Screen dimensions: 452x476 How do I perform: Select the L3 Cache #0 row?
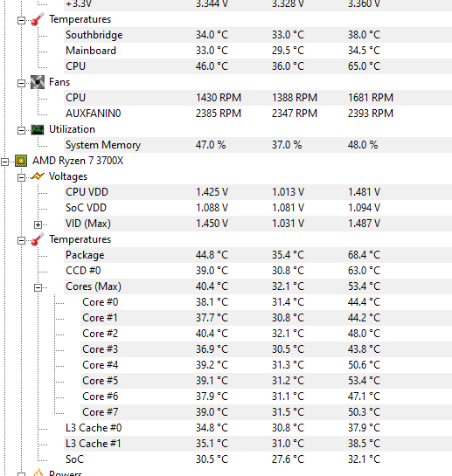[x=258, y=428]
